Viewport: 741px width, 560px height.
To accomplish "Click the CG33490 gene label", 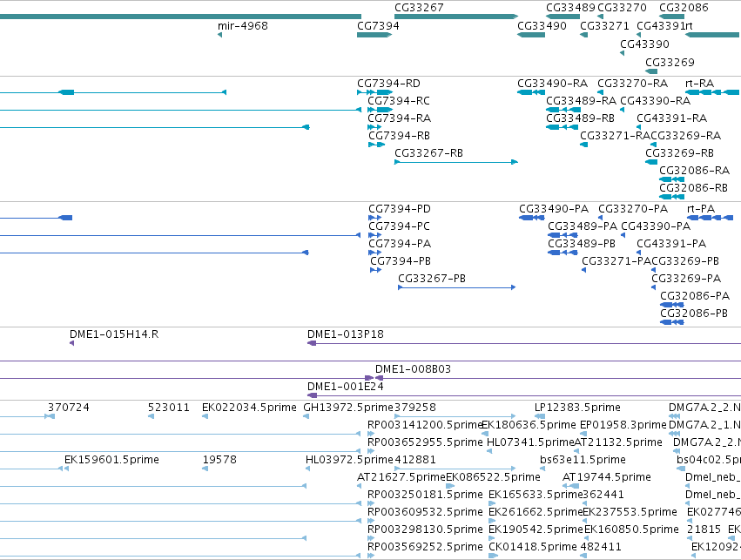I will (542, 25).
